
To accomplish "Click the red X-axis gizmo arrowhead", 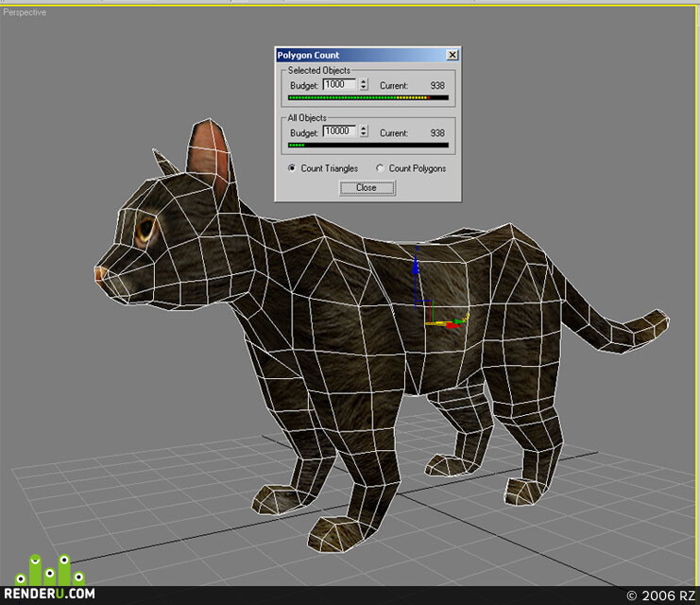I will pyautogui.click(x=453, y=325).
